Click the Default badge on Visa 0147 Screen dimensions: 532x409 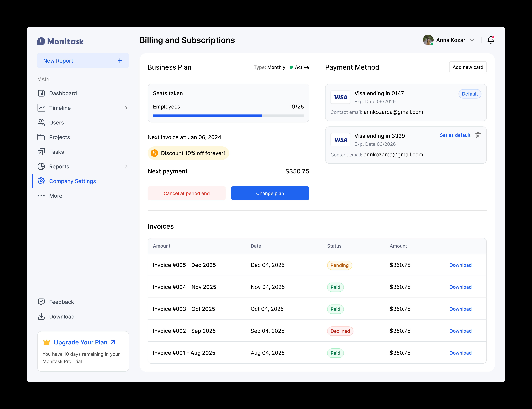[x=470, y=94]
